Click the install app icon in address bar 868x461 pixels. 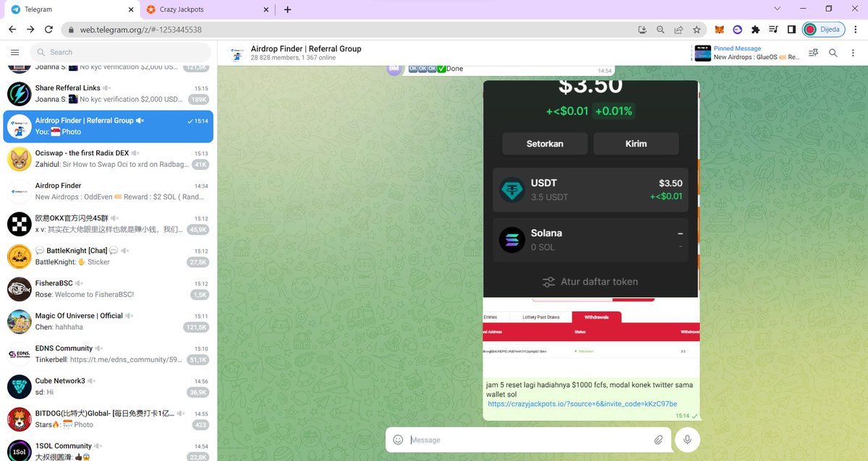click(x=642, y=30)
